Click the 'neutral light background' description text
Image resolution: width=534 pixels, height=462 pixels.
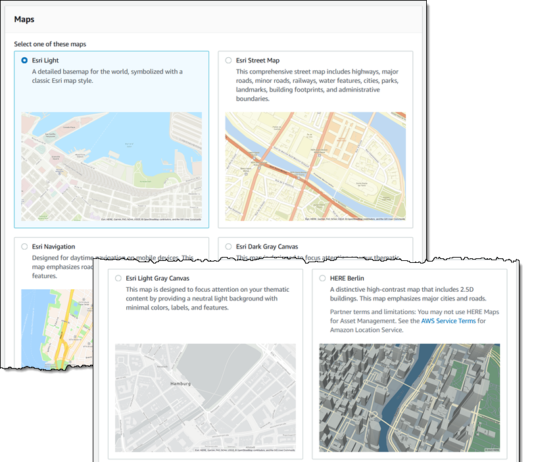[x=207, y=298]
